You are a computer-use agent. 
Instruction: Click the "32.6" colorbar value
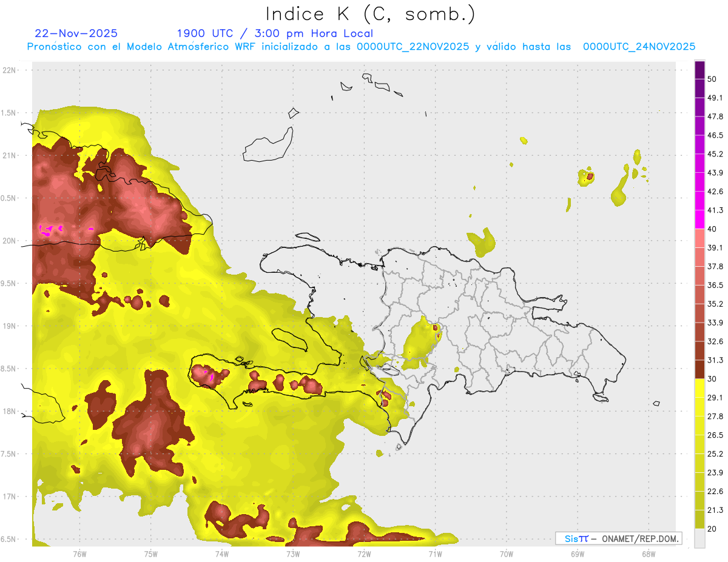coord(715,341)
